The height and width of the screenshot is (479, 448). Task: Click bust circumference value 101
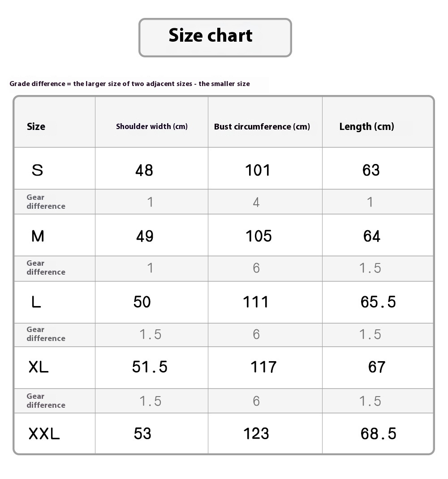tap(258, 170)
